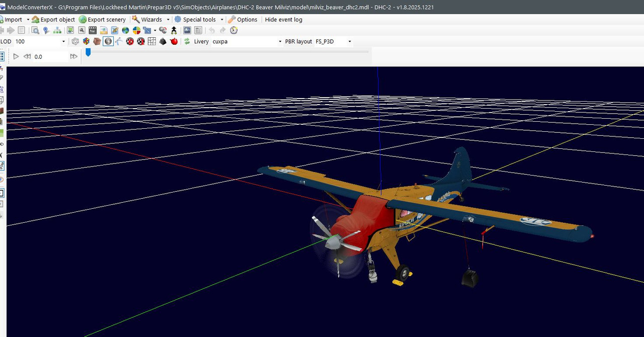The height and width of the screenshot is (337, 644).
Task: Click the stopwatch icon in the toolbar
Action: click(x=234, y=31)
